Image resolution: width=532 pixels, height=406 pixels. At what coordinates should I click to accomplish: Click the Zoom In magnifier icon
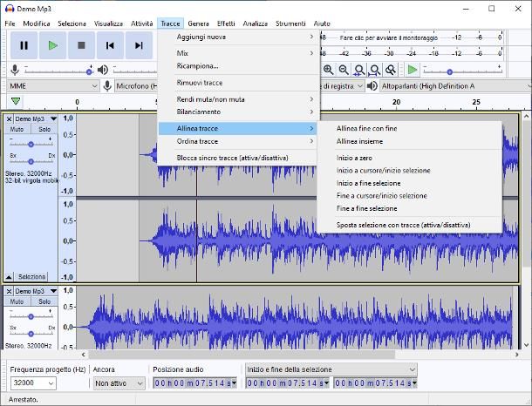328,70
